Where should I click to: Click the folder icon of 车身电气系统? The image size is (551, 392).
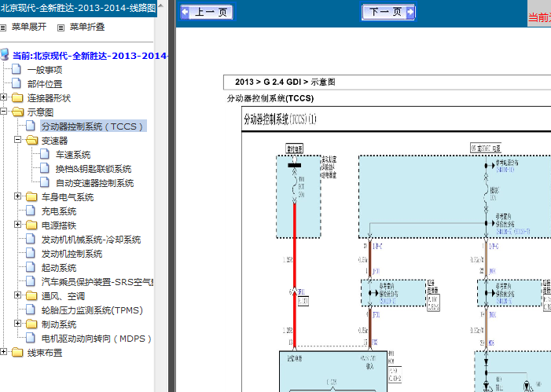[31, 196]
